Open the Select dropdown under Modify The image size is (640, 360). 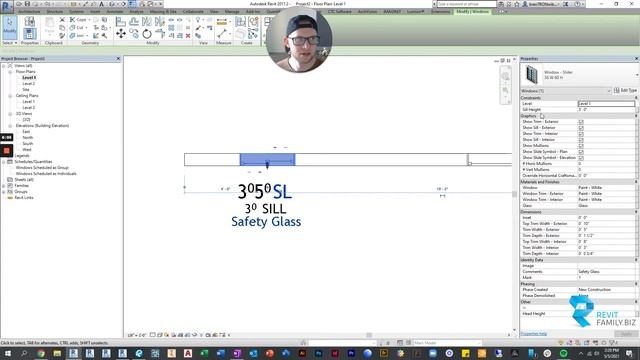9,43
